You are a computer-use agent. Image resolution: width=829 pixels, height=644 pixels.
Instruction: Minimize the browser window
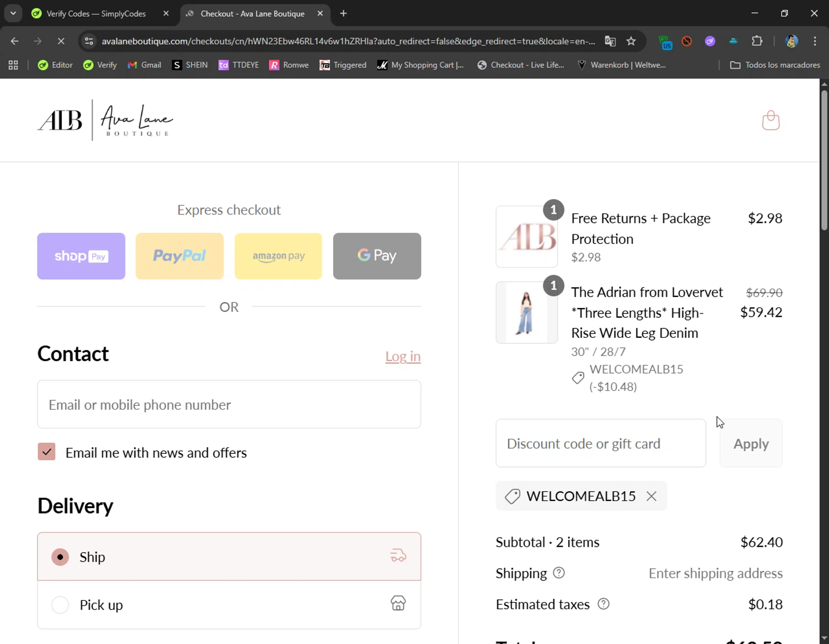click(x=755, y=13)
